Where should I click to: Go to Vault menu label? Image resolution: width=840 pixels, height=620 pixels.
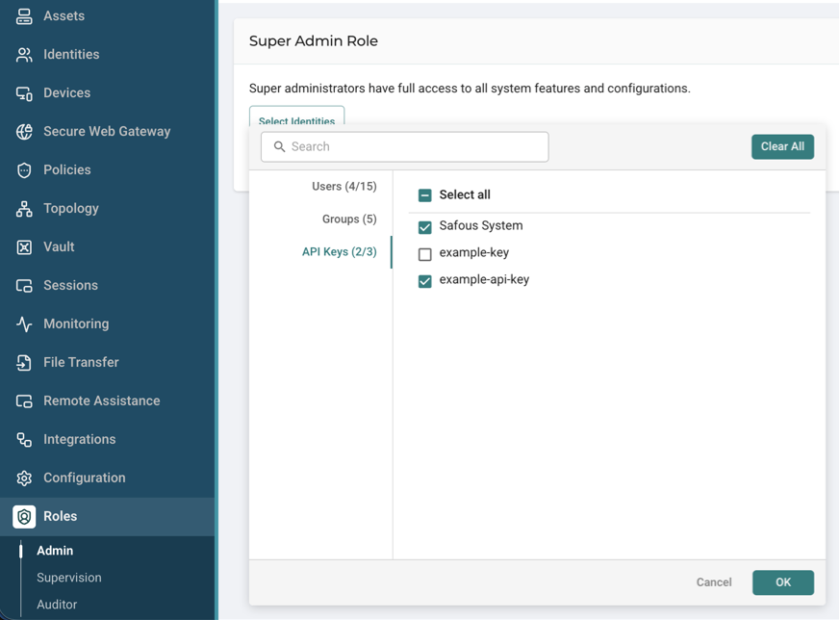(59, 247)
